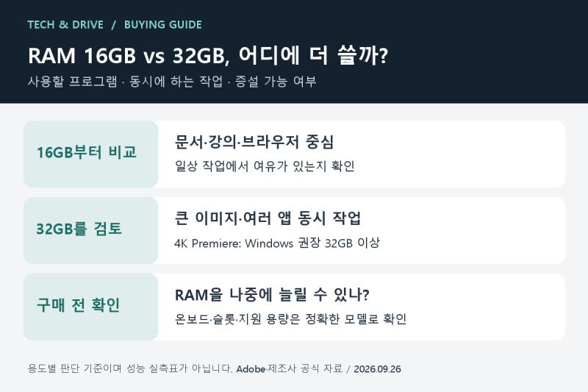Click the text "4K Premiere: Windows 권장 32GB 이상"

277,243
